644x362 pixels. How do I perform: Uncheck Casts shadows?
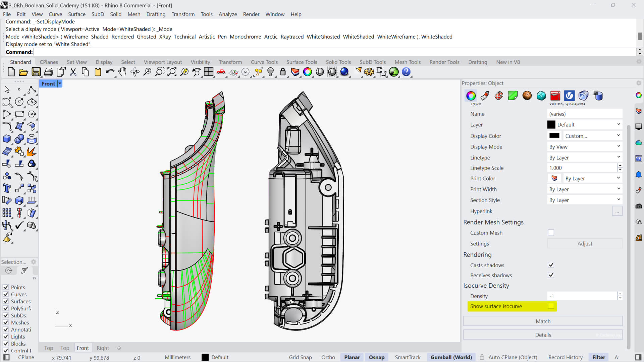551,265
